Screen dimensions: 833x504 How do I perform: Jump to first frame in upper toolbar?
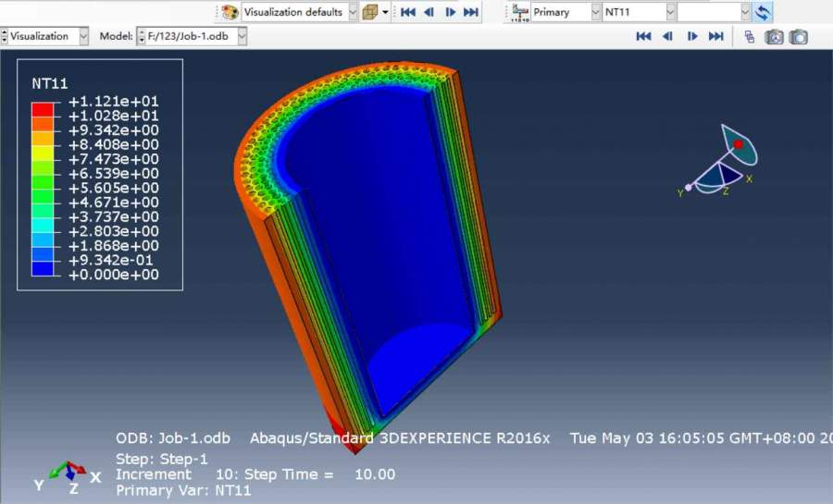pyautogui.click(x=407, y=12)
